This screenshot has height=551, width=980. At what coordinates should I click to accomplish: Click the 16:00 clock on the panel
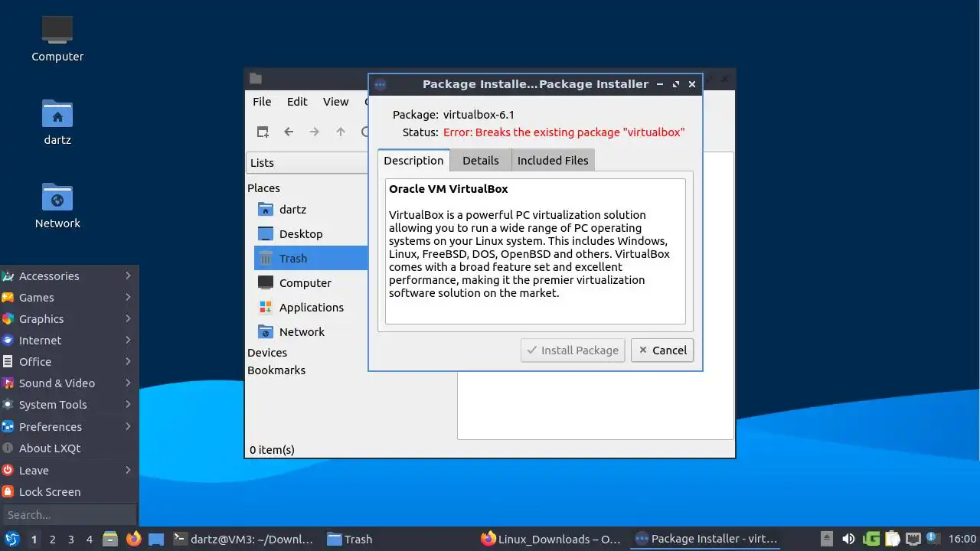pyautogui.click(x=962, y=539)
